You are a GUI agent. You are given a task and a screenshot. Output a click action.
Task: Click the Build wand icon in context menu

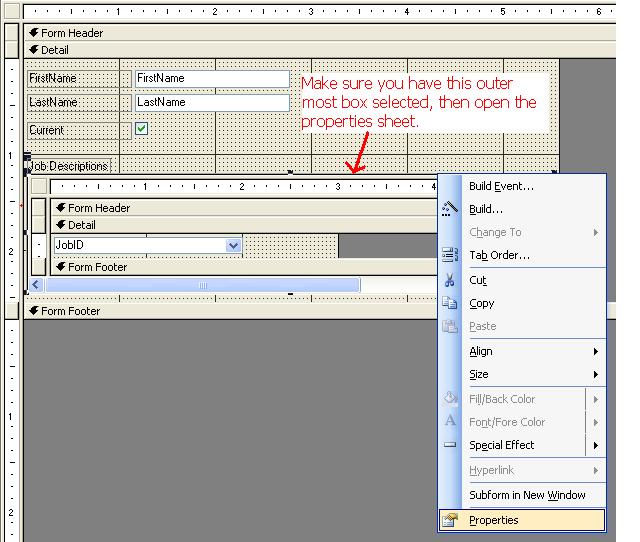coord(450,209)
